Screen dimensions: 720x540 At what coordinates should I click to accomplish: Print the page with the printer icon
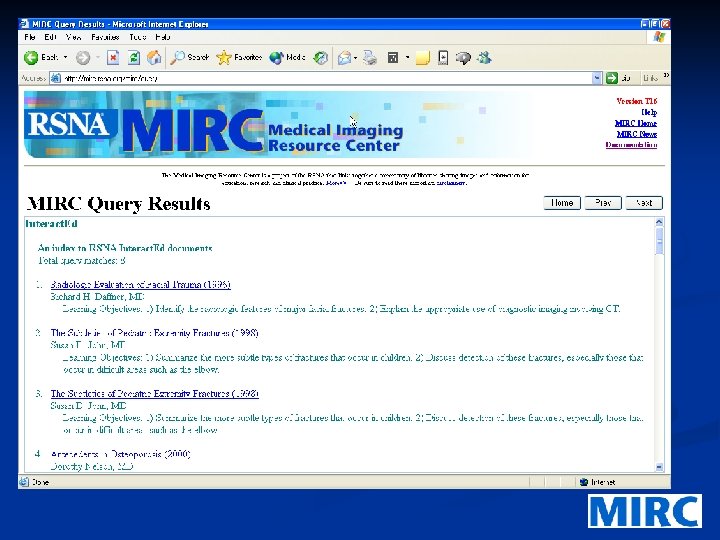370,58
